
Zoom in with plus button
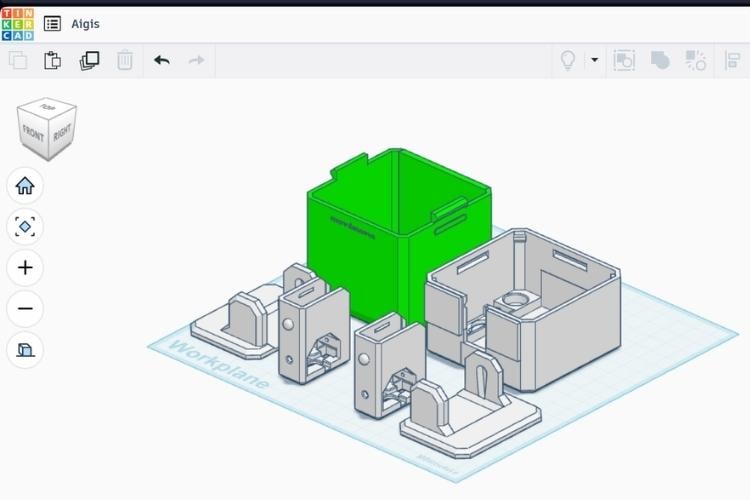[25, 268]
